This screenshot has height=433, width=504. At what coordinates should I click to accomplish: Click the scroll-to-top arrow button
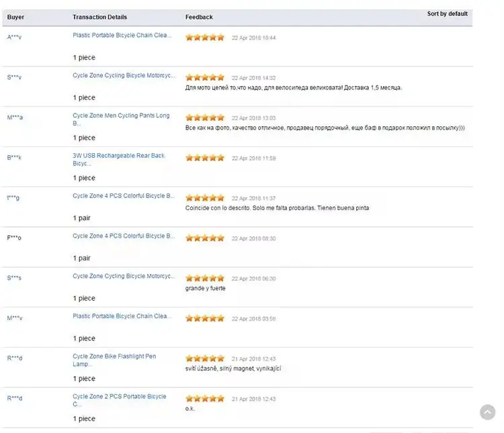point(487,412)
